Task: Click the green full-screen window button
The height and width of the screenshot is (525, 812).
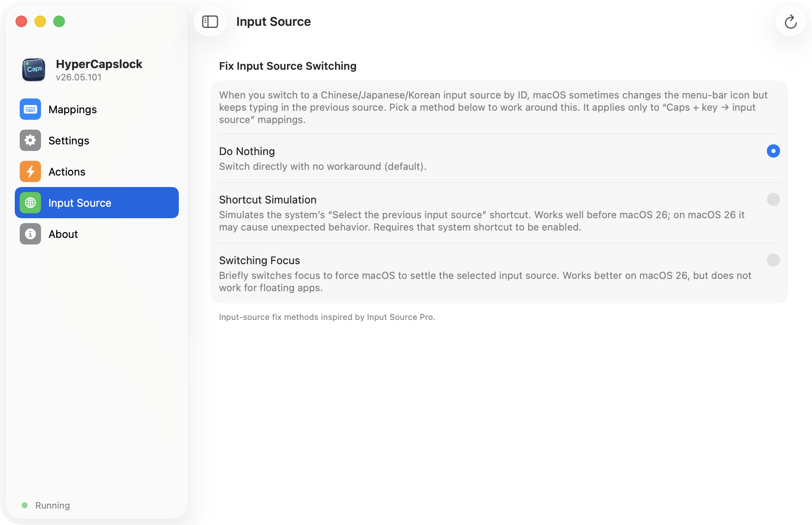Action: point(59,21)
